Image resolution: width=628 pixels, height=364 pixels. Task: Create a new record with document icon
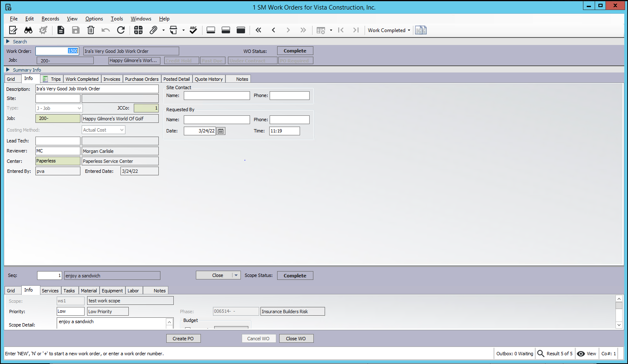coord(61,30)
